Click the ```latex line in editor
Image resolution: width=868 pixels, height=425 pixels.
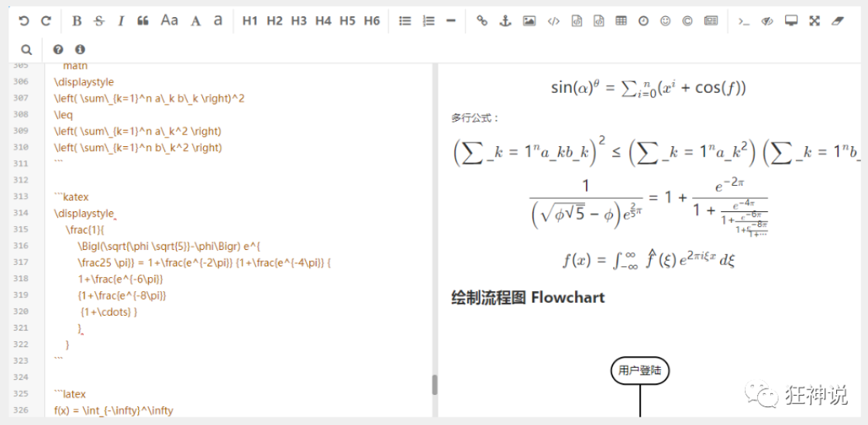70,394
